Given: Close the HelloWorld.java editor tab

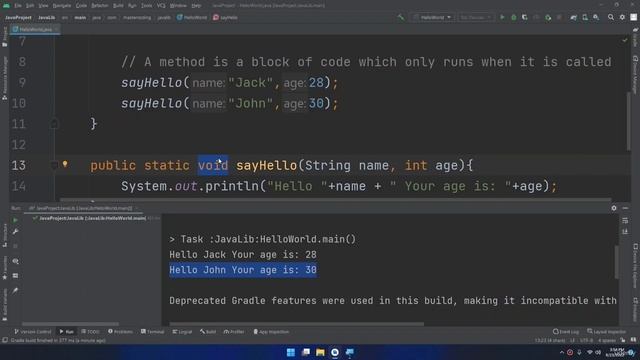Looking at the screenshot, I should 57,29.
